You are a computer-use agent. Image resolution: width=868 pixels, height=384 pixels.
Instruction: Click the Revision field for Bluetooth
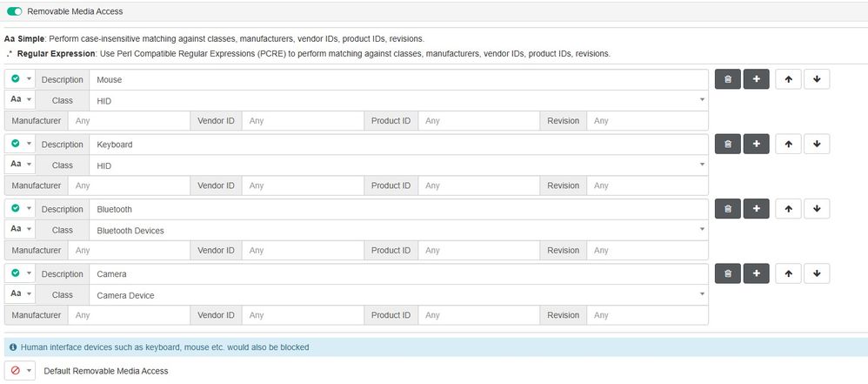pos(646,251)
